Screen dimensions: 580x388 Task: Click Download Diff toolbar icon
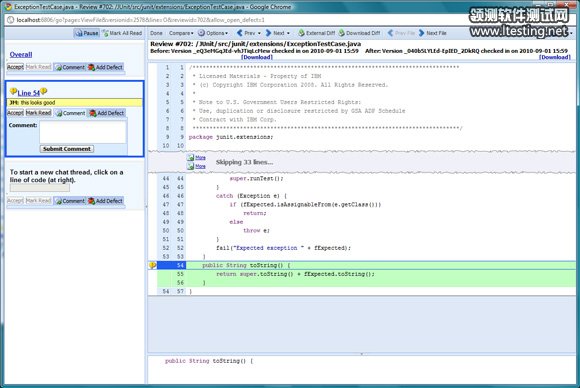coord(342,33)
